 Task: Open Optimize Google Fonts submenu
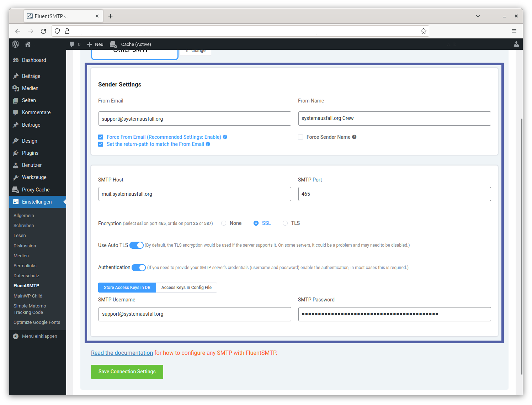37,322
